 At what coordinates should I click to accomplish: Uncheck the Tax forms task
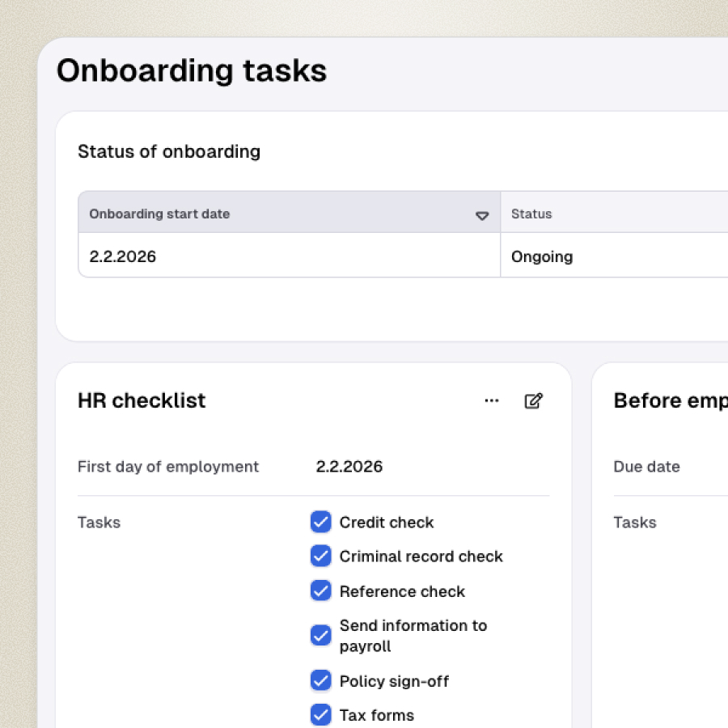[x=321, y=714]
